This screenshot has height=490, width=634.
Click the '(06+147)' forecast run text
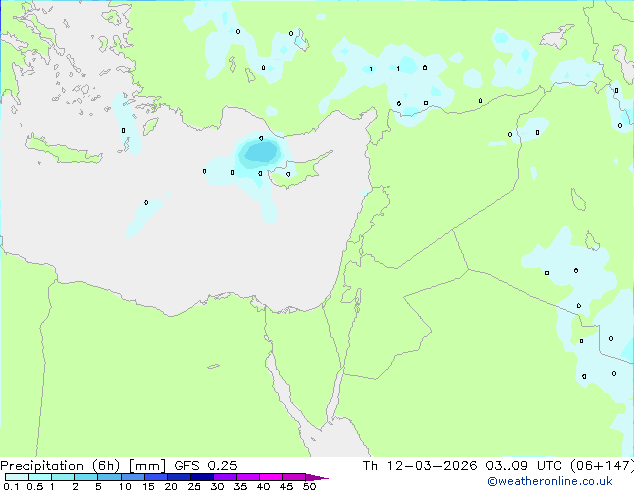[601, 466]
